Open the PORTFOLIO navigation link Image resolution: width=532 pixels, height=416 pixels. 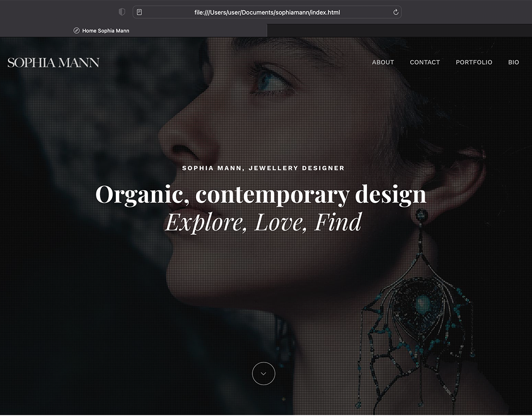[474, 62]
